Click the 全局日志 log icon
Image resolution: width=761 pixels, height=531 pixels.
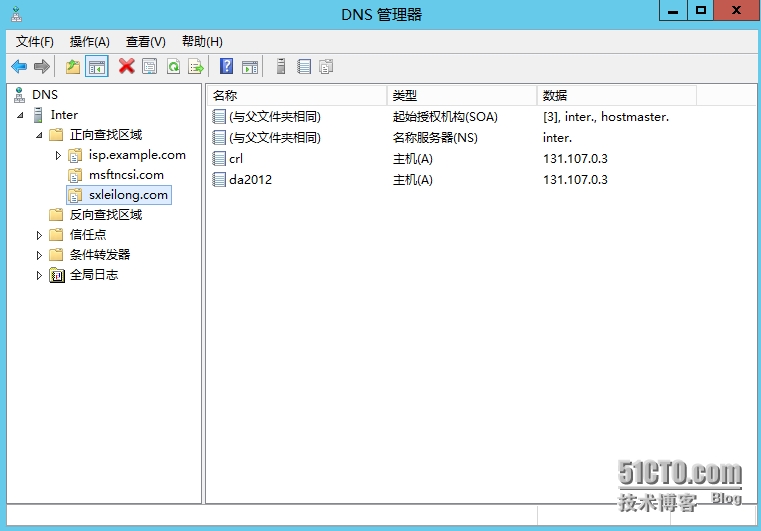click(x=57, y=275)
